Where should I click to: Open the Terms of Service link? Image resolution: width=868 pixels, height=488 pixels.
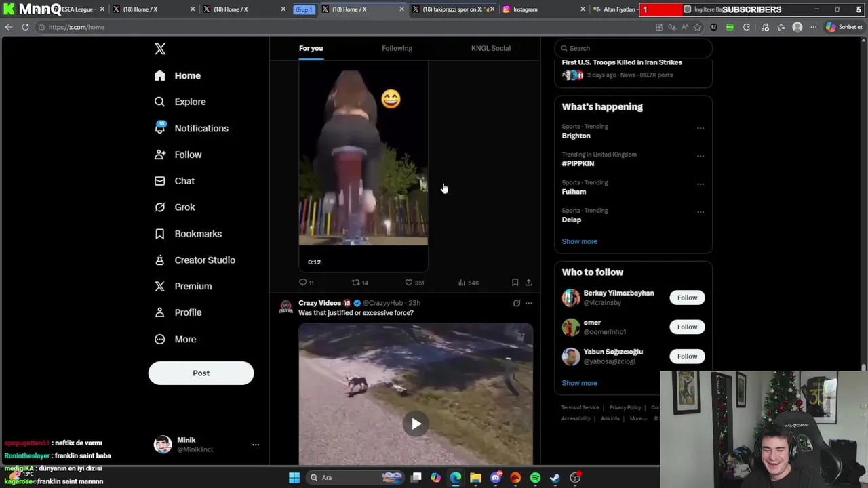click(x=580, y=407)
